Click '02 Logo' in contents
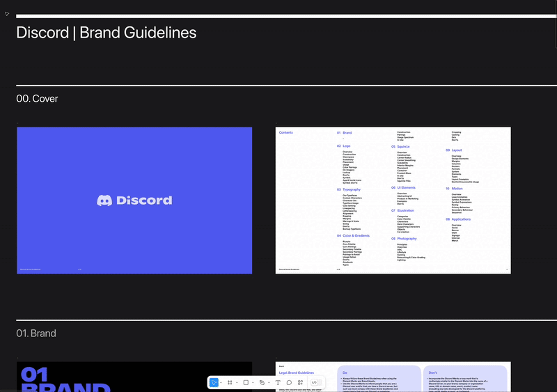 tap(343, 146)
